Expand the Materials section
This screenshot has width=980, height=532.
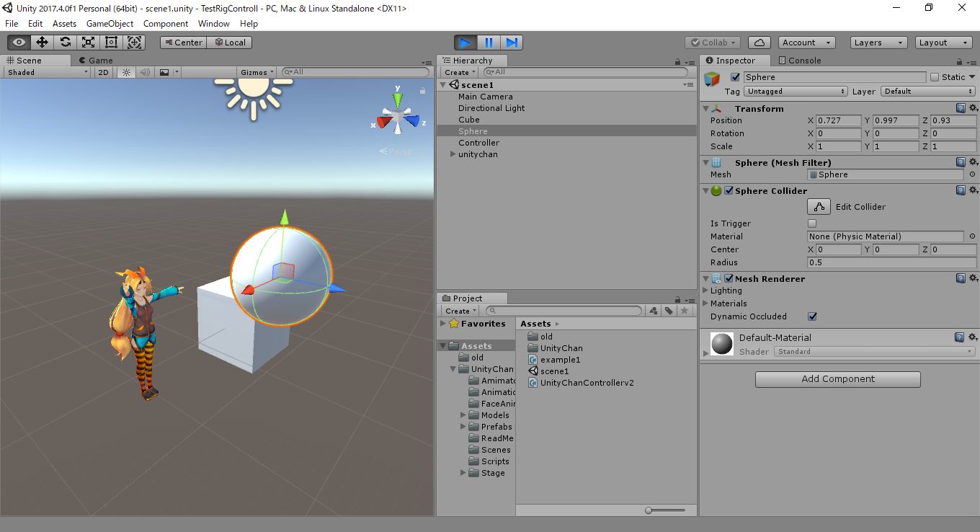(x=706, y=303)
